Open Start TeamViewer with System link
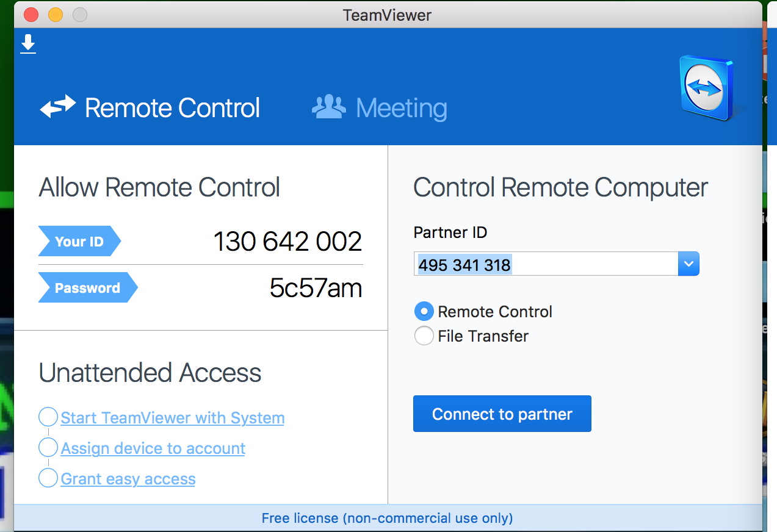Image resolution: width=777 pixels, height=532 pixels. click(173, 418)
